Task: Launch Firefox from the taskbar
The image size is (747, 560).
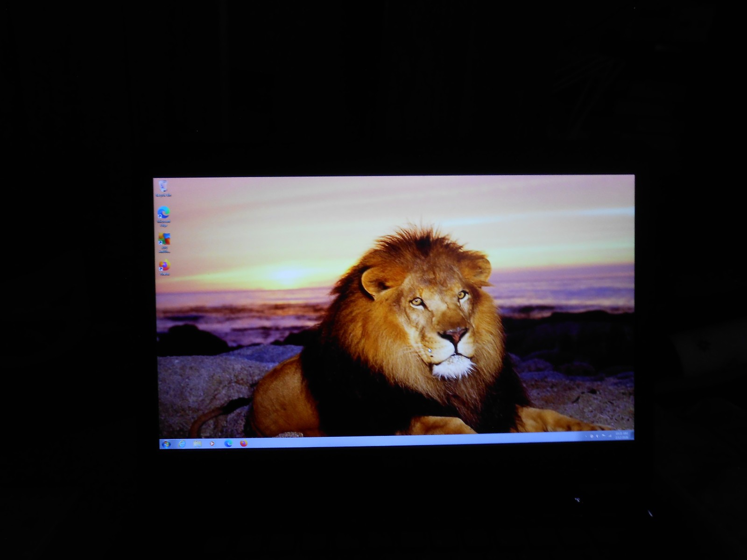Action: (244, 443)
